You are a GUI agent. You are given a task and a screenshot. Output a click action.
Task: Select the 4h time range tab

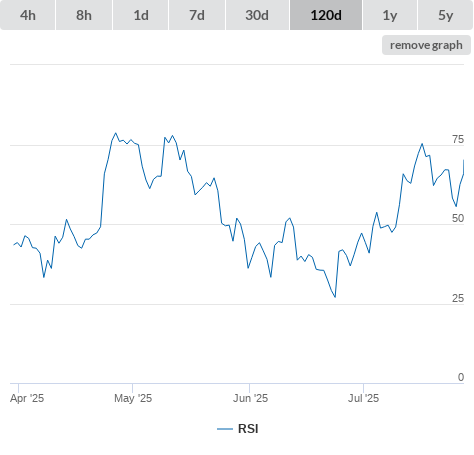coord(28,15)
